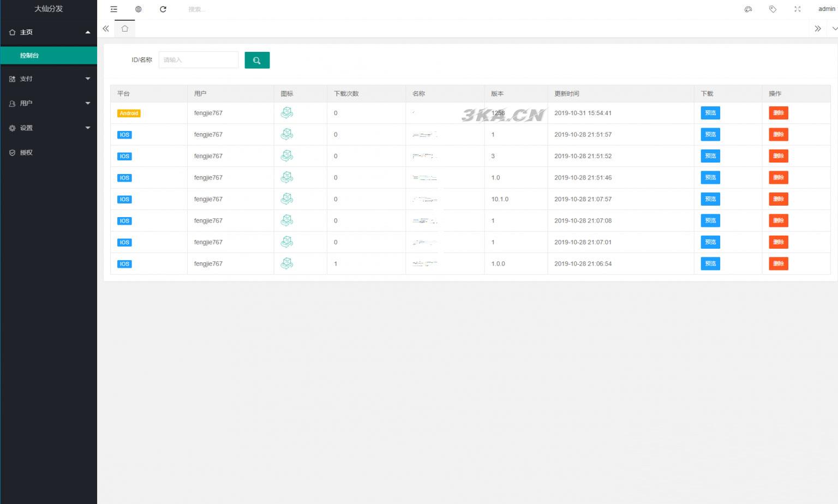This screenshot has width=838, height=504.
Task: Delete the 21:51:57 iOS row
Action: click(x=779, y=134)
